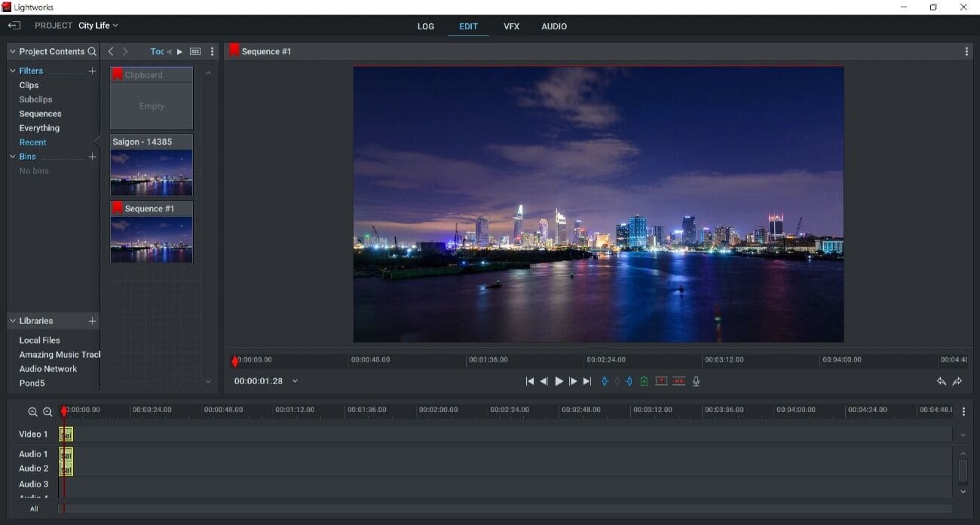Switch to the VFX tab
Viewport: 980px width, 525px height.
click(512, 26)
